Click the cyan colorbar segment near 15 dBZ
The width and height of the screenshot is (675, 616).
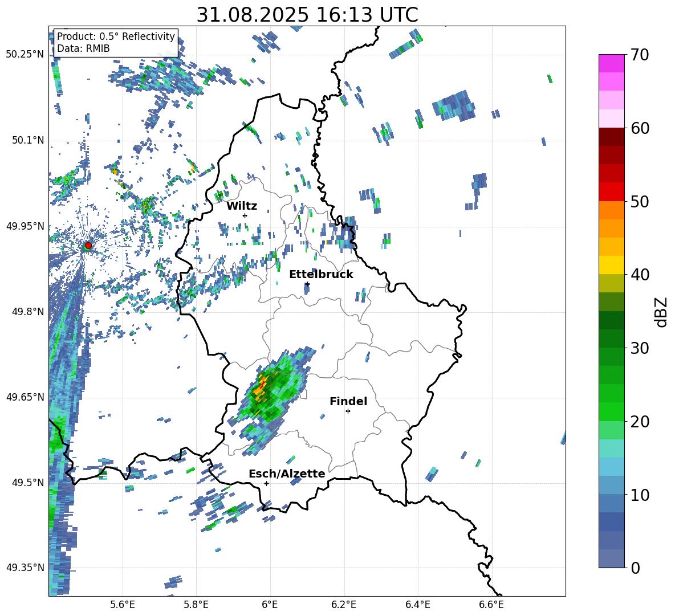611,448
